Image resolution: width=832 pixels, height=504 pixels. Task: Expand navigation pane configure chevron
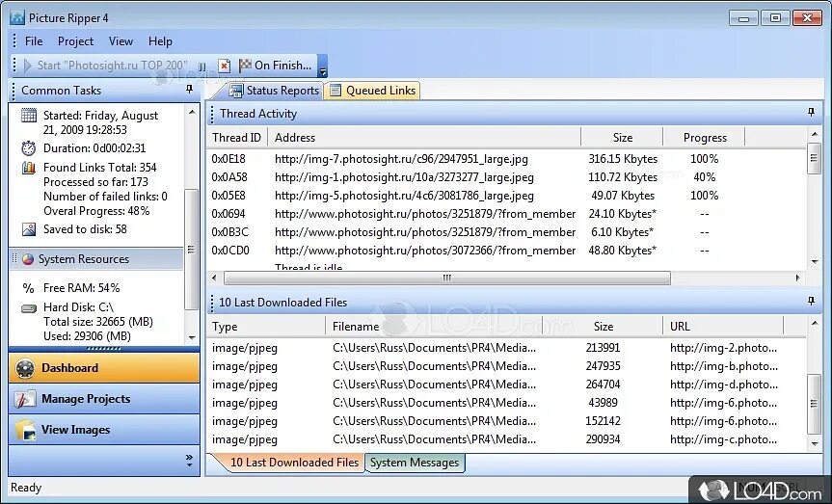point(189,461)
